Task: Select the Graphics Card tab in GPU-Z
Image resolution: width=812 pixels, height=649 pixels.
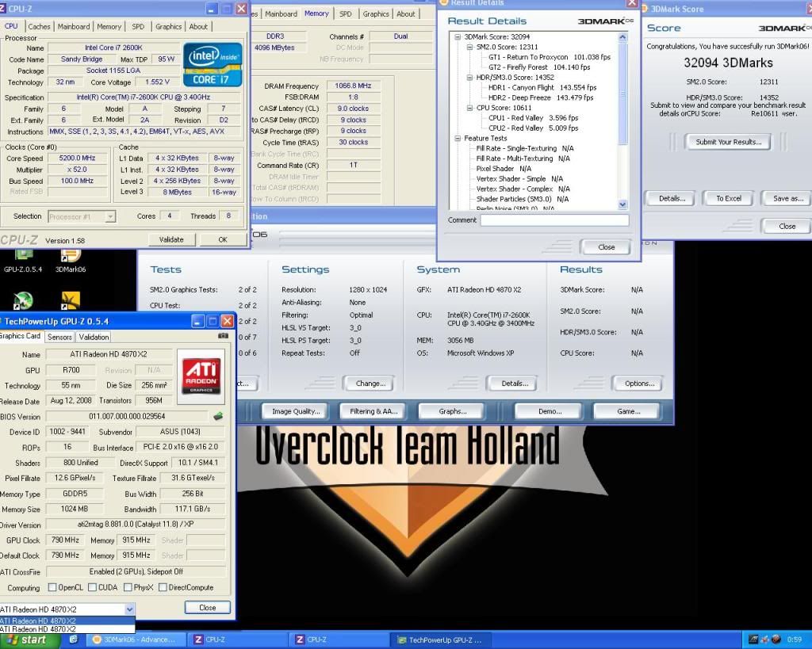Action: pyautogui.click(x=21, y=336)
